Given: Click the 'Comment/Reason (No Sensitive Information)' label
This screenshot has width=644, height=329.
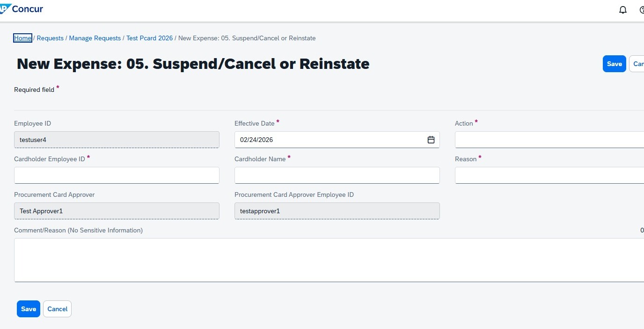Looking at the screenshot, I should tap(78, 230).
